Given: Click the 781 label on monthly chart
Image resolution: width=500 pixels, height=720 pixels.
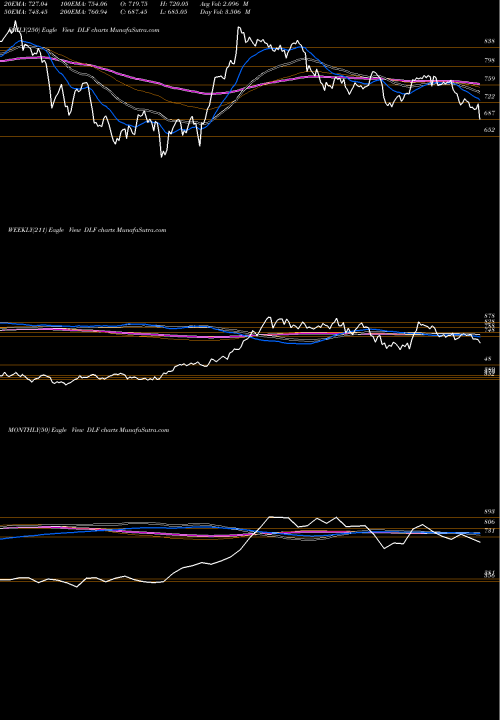Looking at the screenshot, I should pyautogui.click(x=489, y=530).
